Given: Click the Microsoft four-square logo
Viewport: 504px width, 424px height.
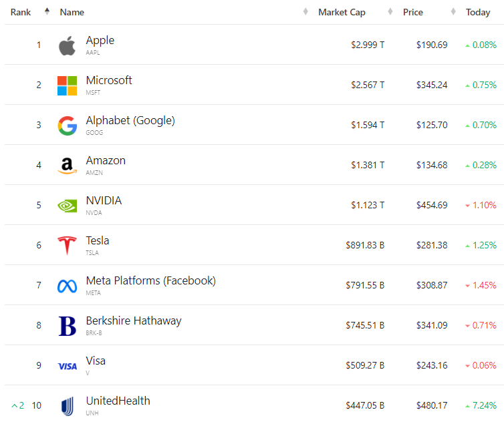Looking at the screenshot, I should [x=67, y=85].
